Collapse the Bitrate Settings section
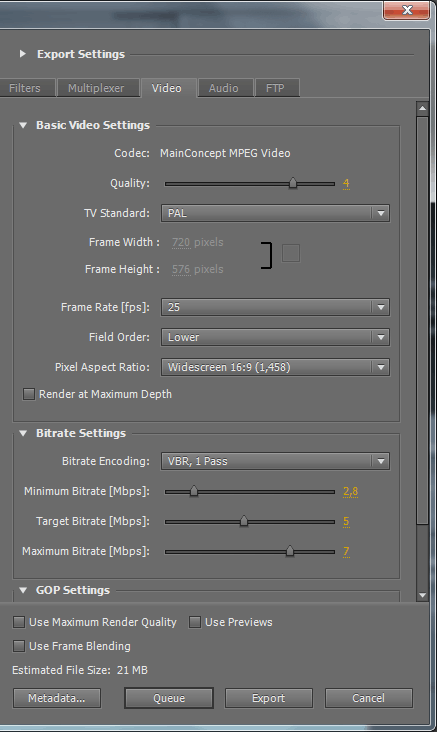Image resolution: width=437 pixels, height=732 pixels. tap(23, 433)
